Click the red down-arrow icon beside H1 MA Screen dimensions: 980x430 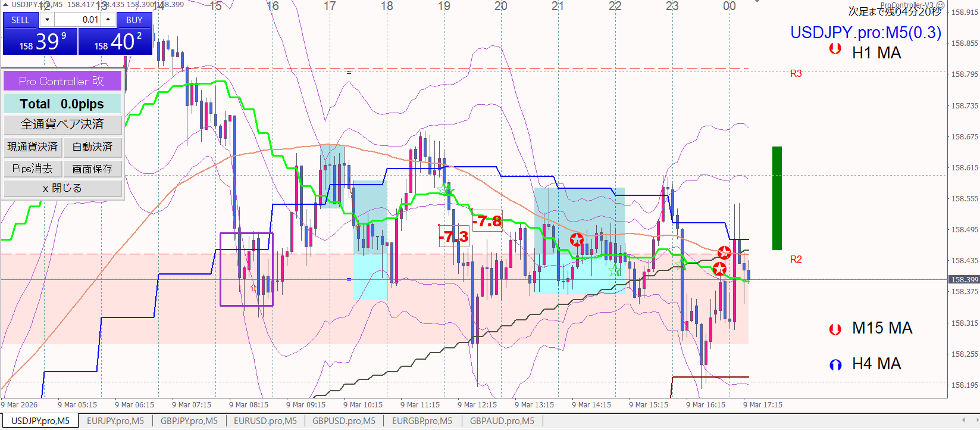click(x=835, y=49)
